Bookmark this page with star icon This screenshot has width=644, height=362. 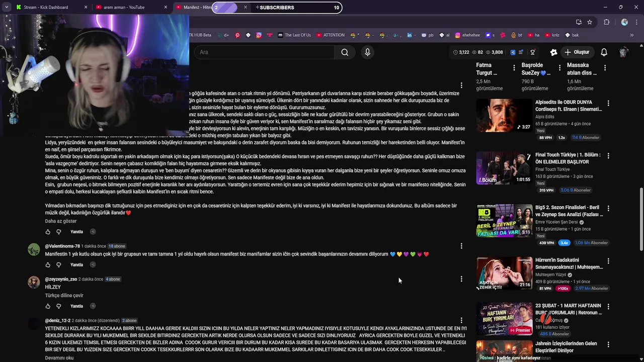(590, 22)
